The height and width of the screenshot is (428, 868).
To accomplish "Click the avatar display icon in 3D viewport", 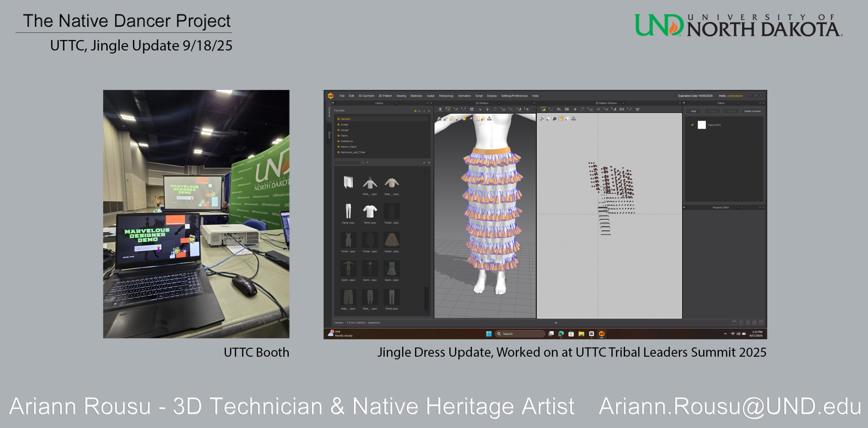I will [x=477, y=119].
